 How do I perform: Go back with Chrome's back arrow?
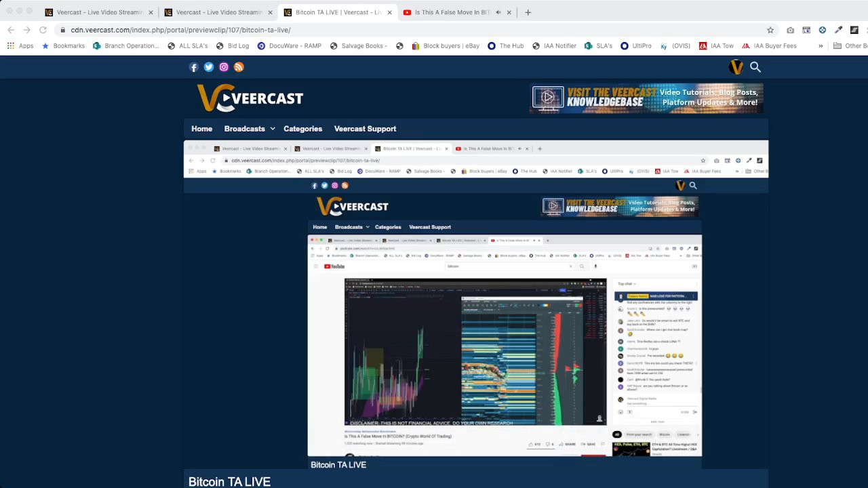tap(11, 30)
